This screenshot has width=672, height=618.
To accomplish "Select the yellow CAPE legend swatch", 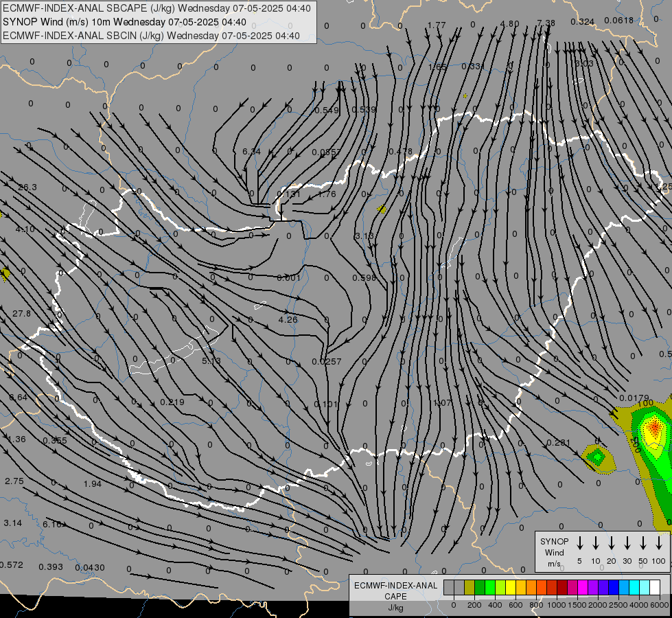I will click(x=511, y=588).
